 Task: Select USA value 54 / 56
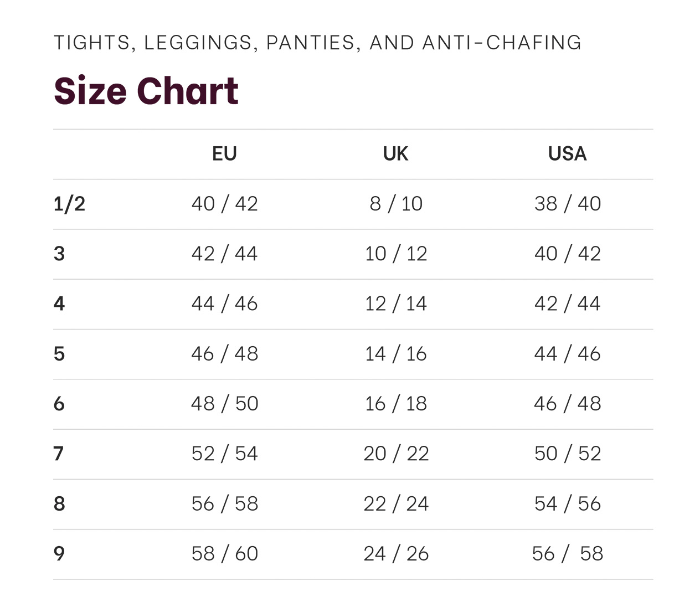568,503
